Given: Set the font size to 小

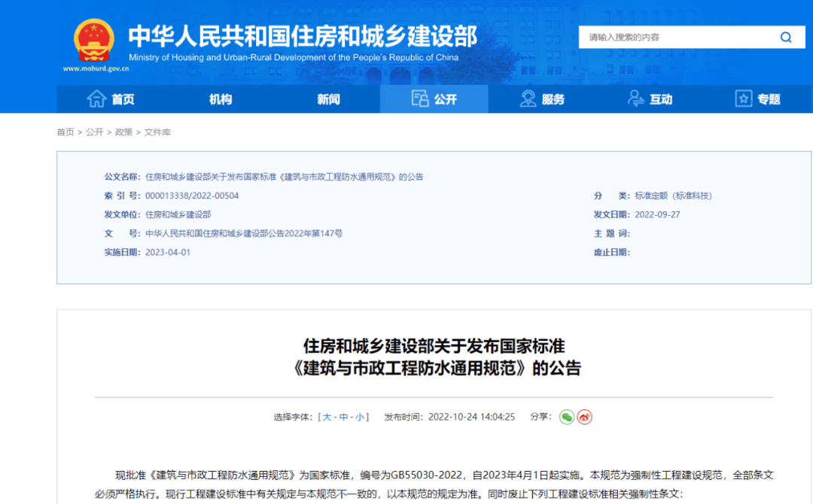Looking at the screenshot, I should point(359,417).
